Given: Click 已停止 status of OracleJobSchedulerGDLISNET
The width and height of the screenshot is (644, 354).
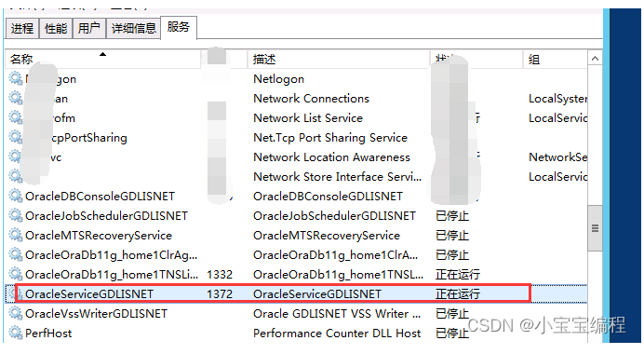Looking at the screenshot, I should [452, 216].
